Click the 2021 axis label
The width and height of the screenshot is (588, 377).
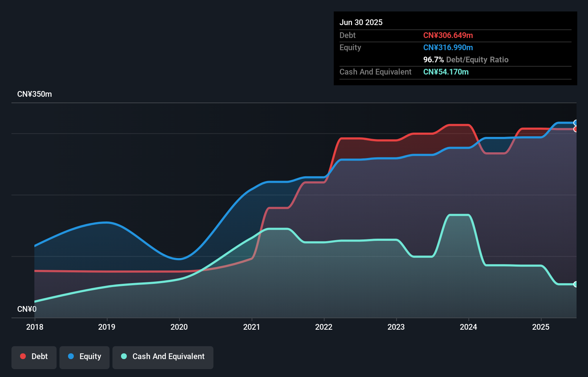(x=251, y=327)
